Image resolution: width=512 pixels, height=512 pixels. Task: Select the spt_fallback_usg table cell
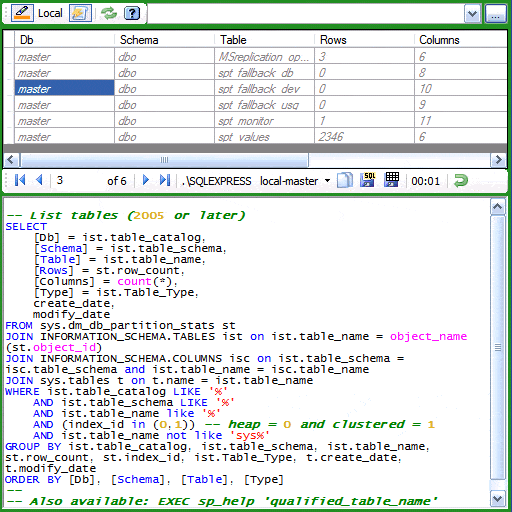264,105
